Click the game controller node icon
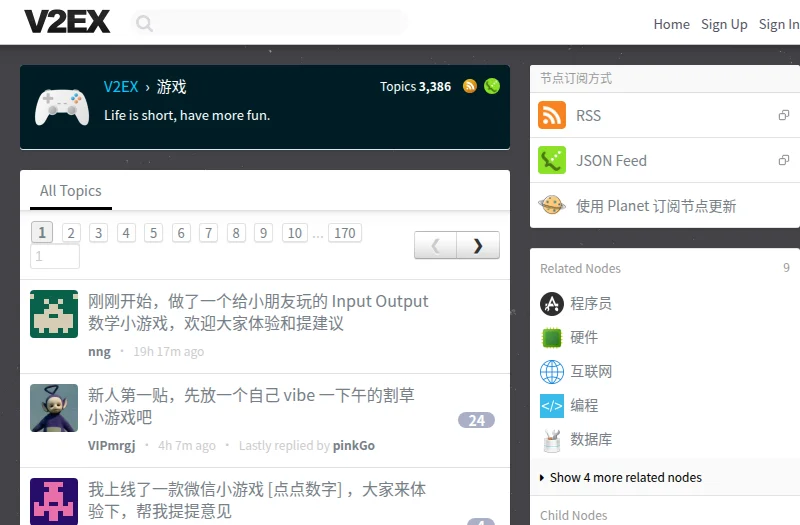 [x=62, y=106]
